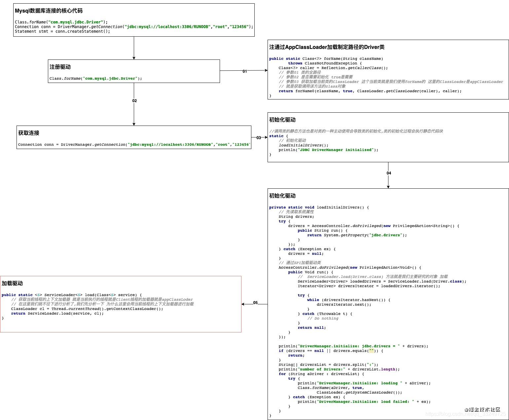Click "public static Class<?> forName(String className)"

click(x=326, y=58)
